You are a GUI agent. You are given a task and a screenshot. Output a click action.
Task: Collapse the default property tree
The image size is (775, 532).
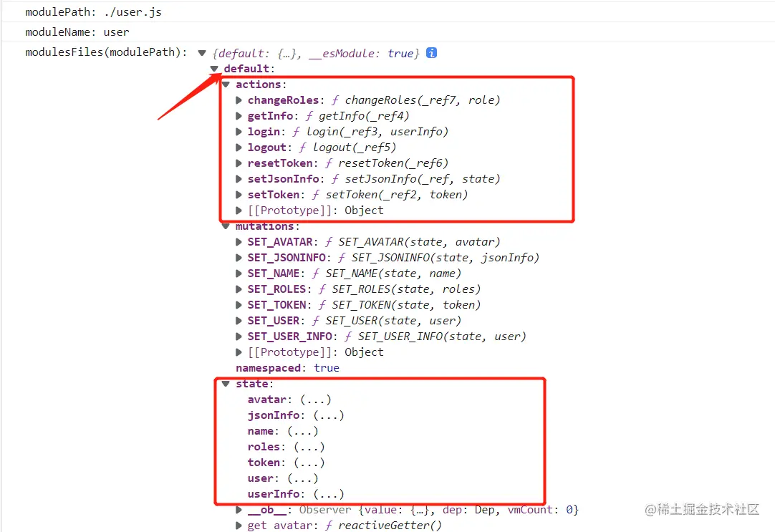coord(214,69)
